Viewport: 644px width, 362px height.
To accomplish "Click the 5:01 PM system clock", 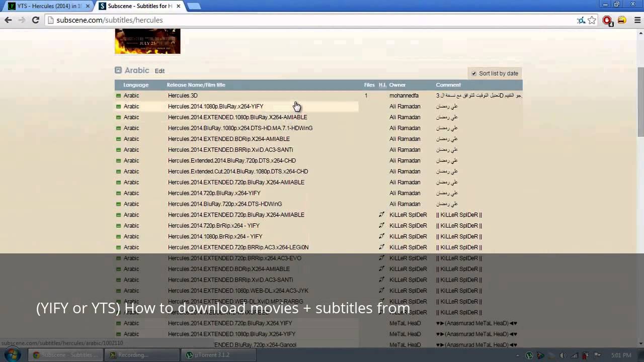I will (621, 355).
